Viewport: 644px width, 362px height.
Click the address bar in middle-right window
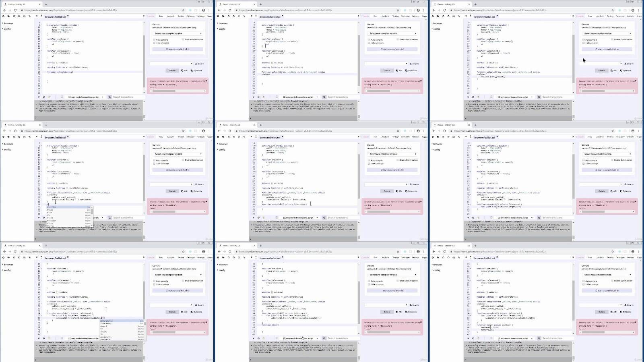(531, 131)
